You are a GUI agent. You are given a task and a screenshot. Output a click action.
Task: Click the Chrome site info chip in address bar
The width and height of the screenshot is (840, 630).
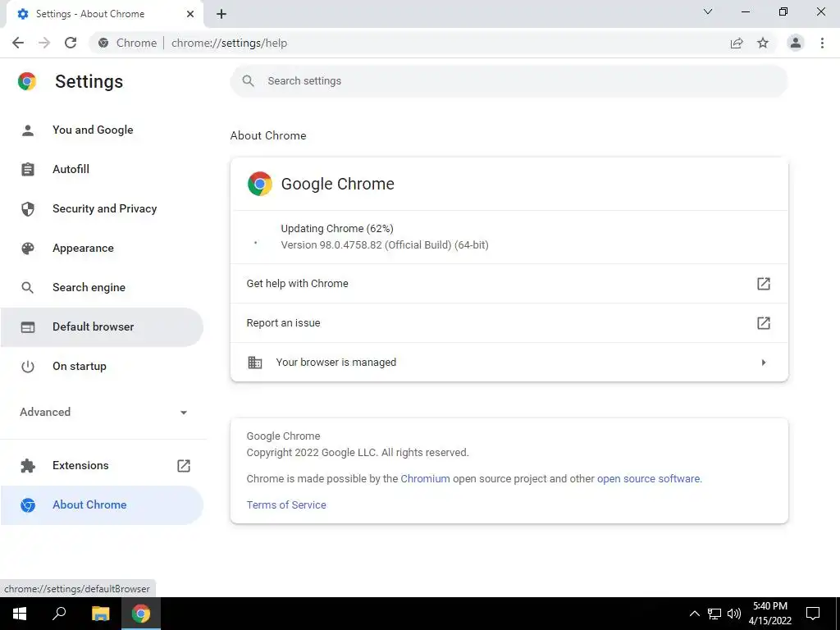(127, 43)
